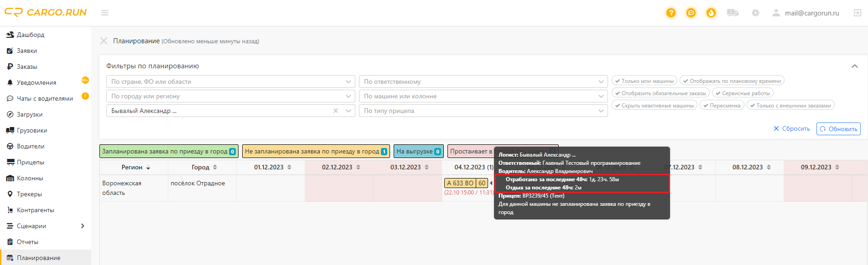Open Уведомления in sidebar
The width and height of the screenshot is (868, 265).
pyautogui.click(x=46, y=82)
